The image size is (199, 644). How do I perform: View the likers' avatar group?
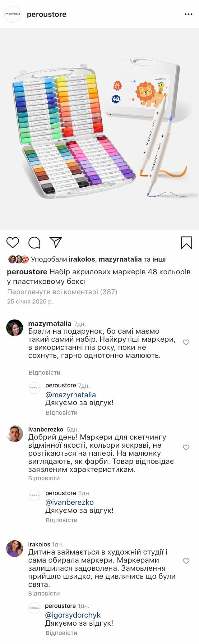[18, 259]
